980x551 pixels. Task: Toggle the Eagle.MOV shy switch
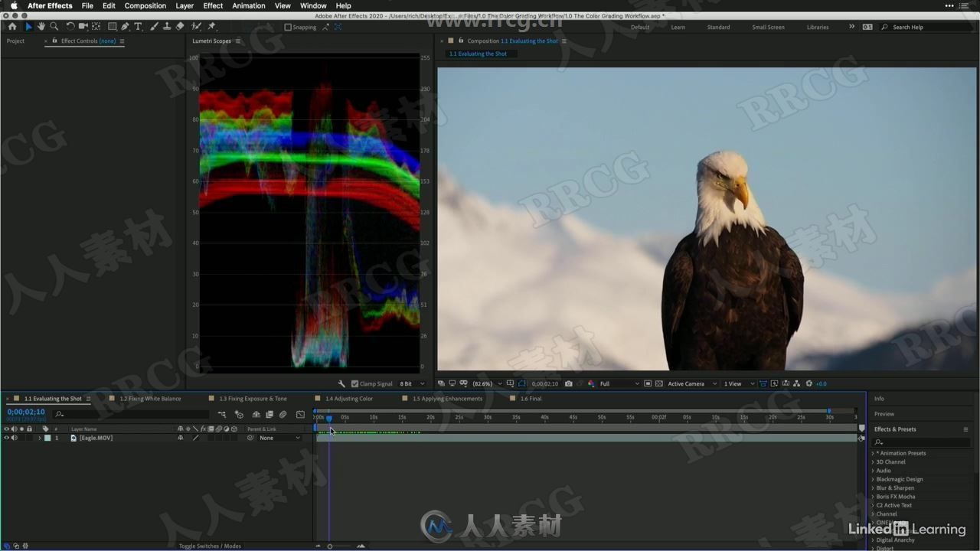tap(181, 438)
